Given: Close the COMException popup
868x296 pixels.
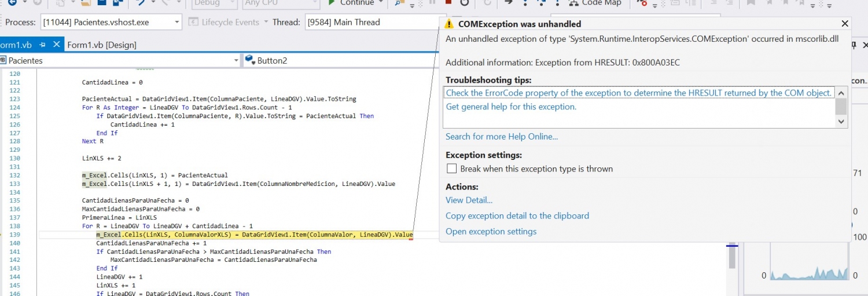Looking at the screenshot, I should click(845, 24).
